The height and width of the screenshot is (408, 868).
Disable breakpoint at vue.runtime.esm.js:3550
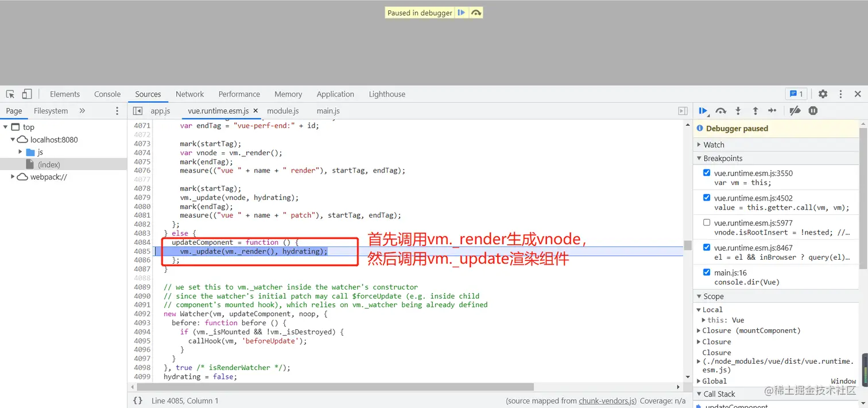click(x=707, y=173)
